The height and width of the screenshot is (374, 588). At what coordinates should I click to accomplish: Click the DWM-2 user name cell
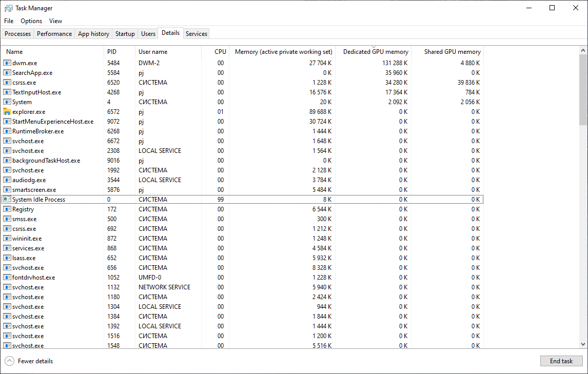click(149, 63)
